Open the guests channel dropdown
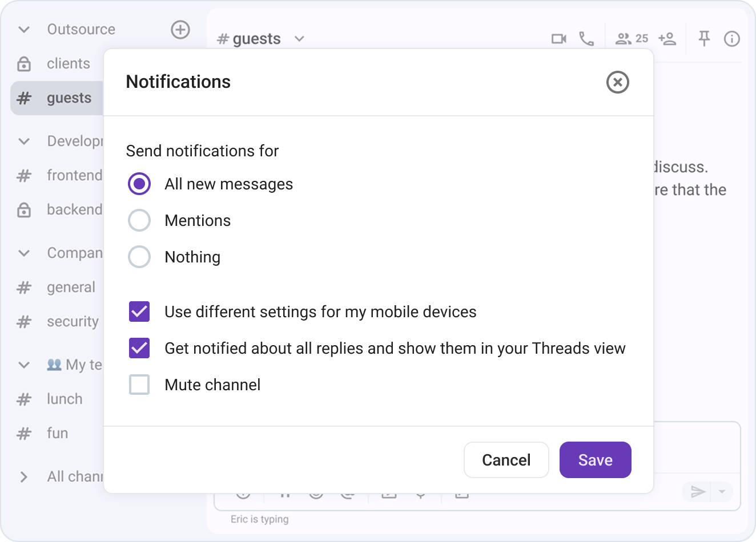 [x=299, y=38]
